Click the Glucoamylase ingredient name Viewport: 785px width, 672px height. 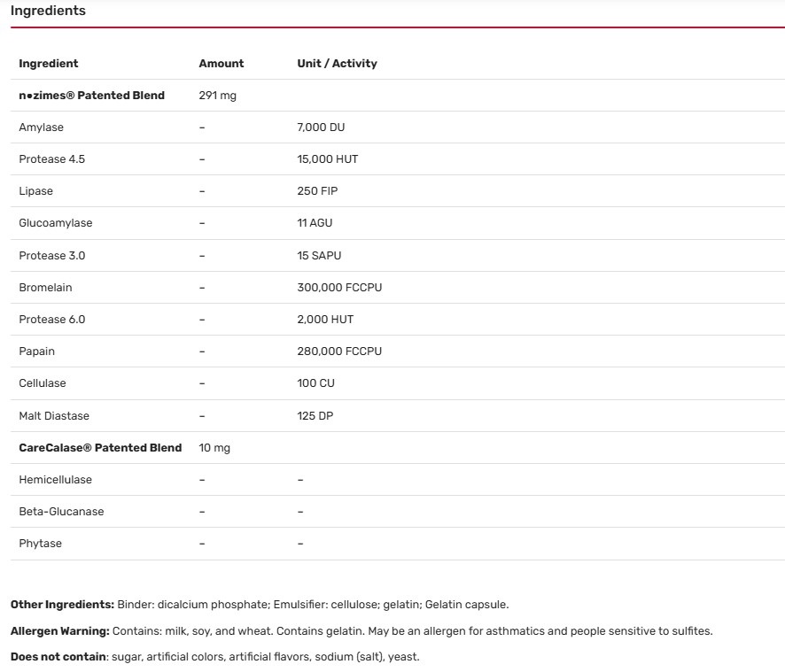pos(55,223)
